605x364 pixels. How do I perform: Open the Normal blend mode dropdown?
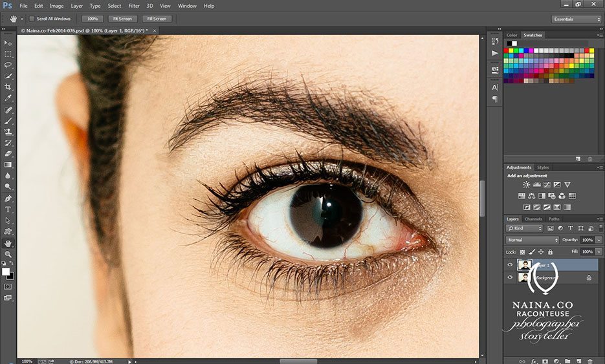(532, 240)
